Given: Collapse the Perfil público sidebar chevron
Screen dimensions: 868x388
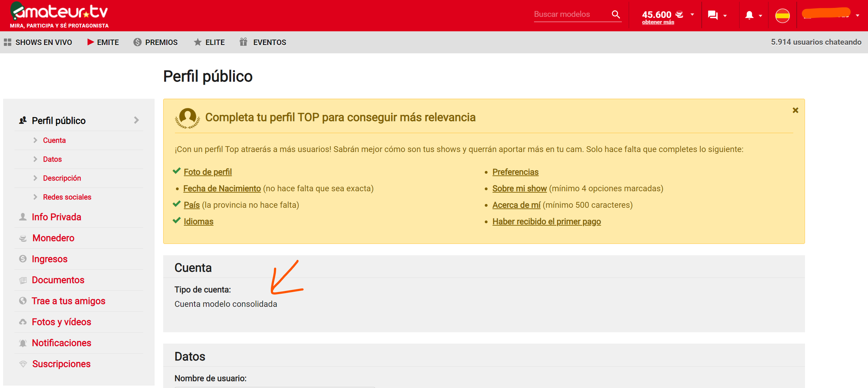Looking at the screenshot, I should (136, 120).
